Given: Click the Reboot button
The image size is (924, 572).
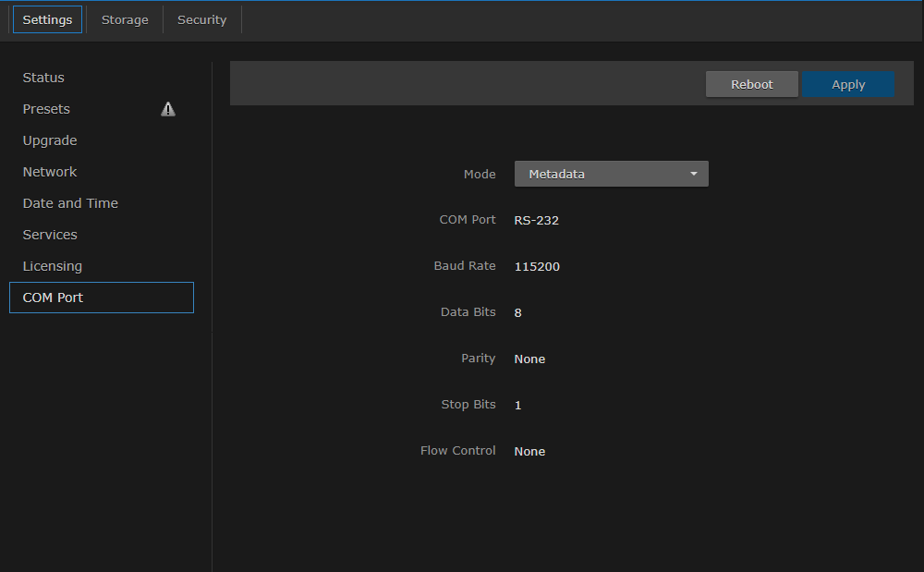Looking at the screenshot, I should point(751,84).
